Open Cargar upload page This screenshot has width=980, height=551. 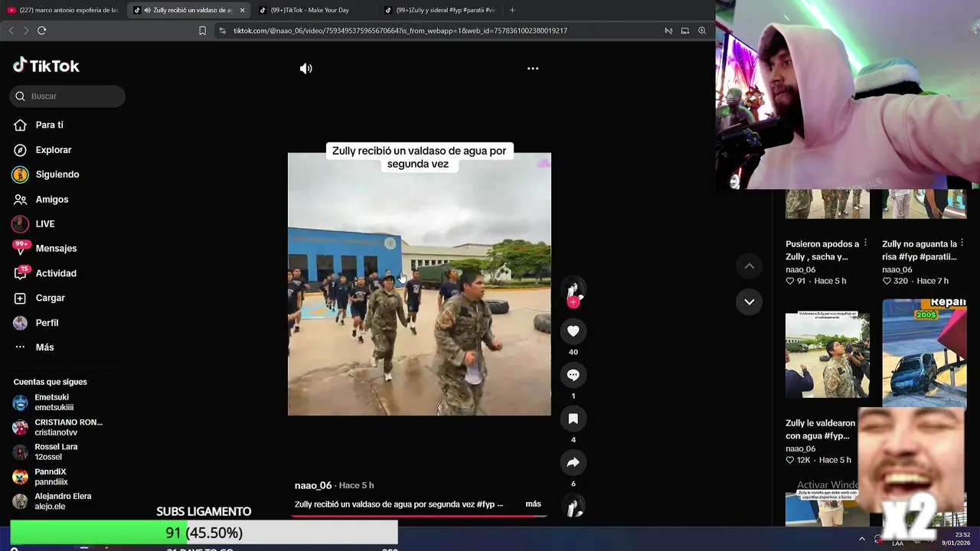coord(50,298)
